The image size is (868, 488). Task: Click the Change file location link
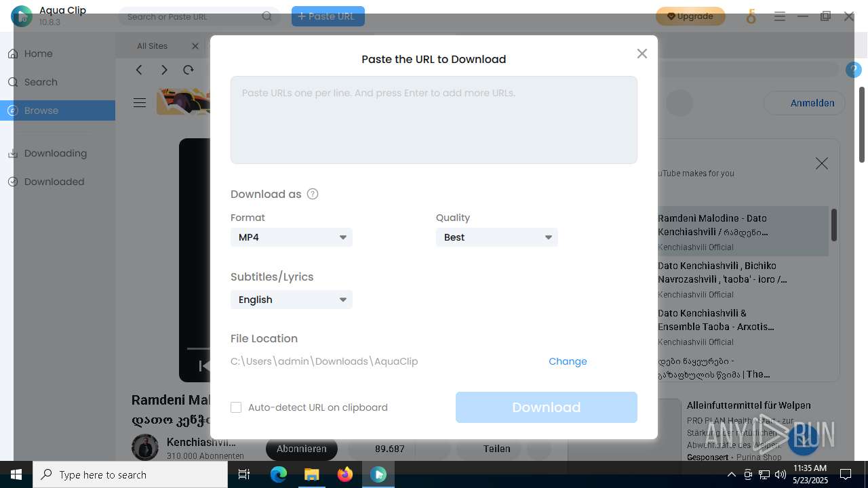568,361
